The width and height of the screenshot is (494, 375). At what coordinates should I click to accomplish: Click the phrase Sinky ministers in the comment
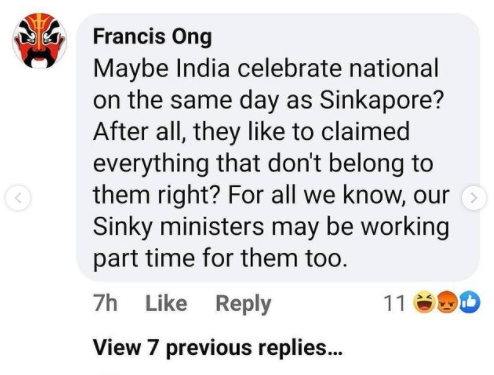coord(178,227)
